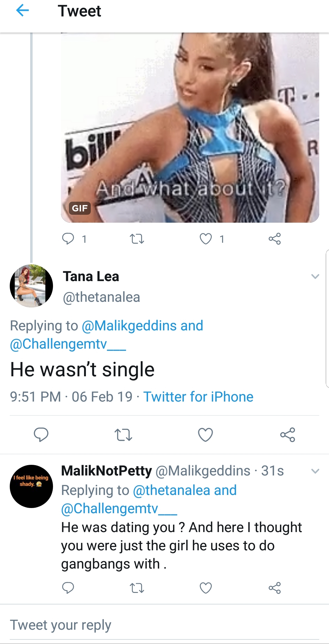Open Tana Lea's profile picture
The width and height of the screenshot is (329, 644).
31,286
